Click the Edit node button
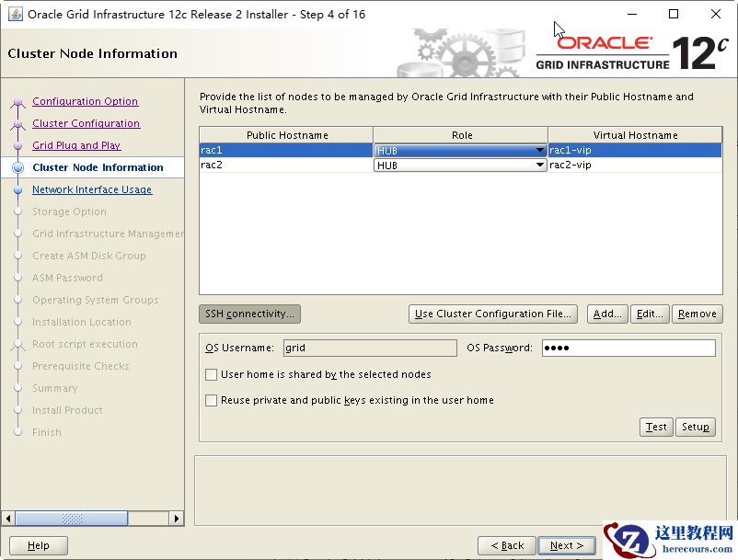The width and height of the screenshot is (738, 560). [x=650, y=314]
